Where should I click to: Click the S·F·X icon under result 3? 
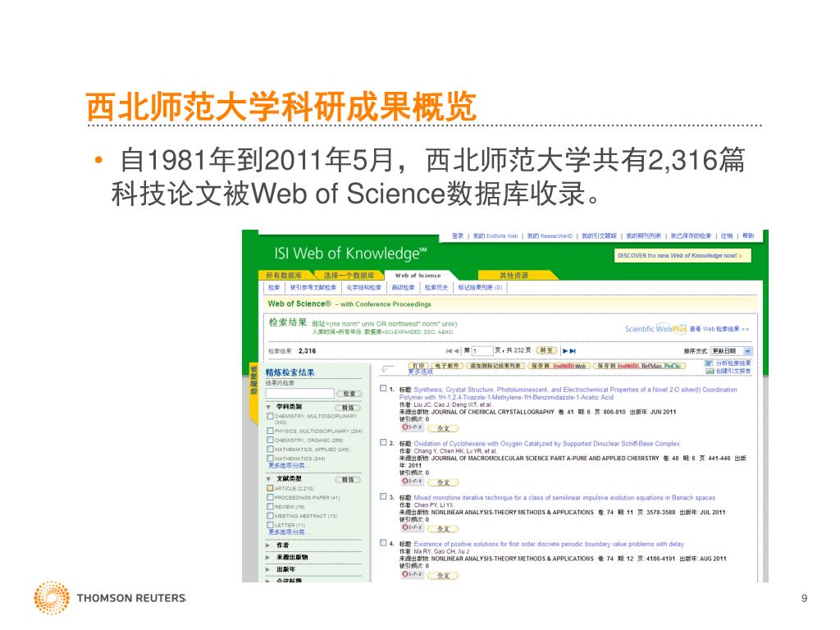click(x=412, y=527)
